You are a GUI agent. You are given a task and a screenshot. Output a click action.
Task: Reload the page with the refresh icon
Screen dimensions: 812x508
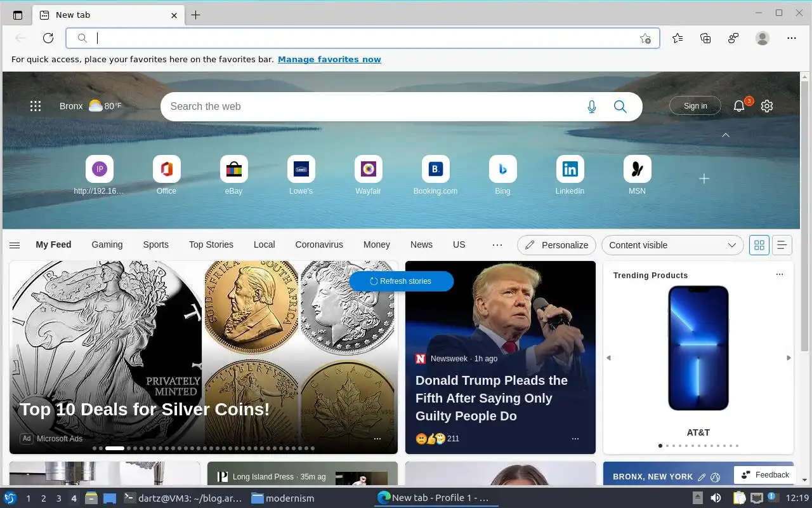[48, 38]
